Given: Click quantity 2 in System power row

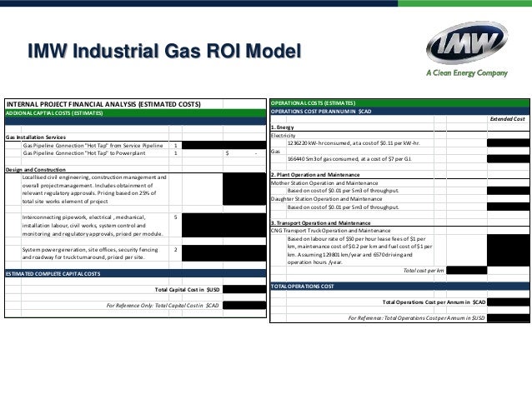Looking at the screenshot, I should (175, 250).
